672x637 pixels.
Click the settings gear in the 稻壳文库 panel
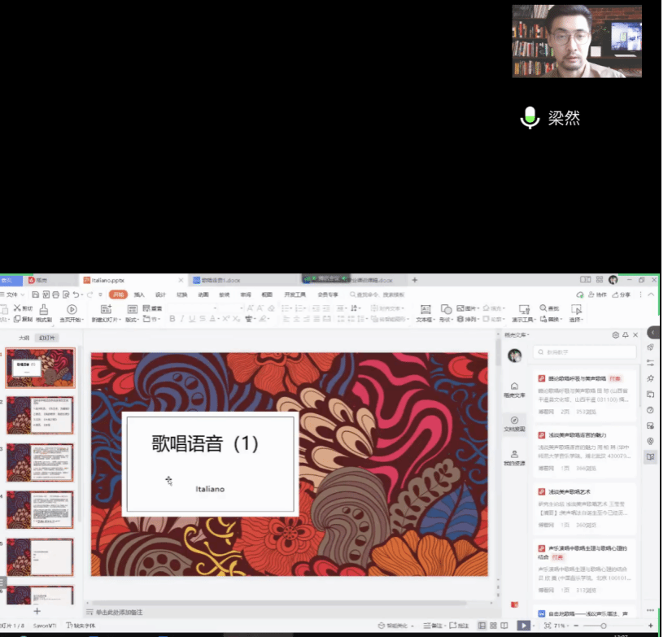point(615,335)
